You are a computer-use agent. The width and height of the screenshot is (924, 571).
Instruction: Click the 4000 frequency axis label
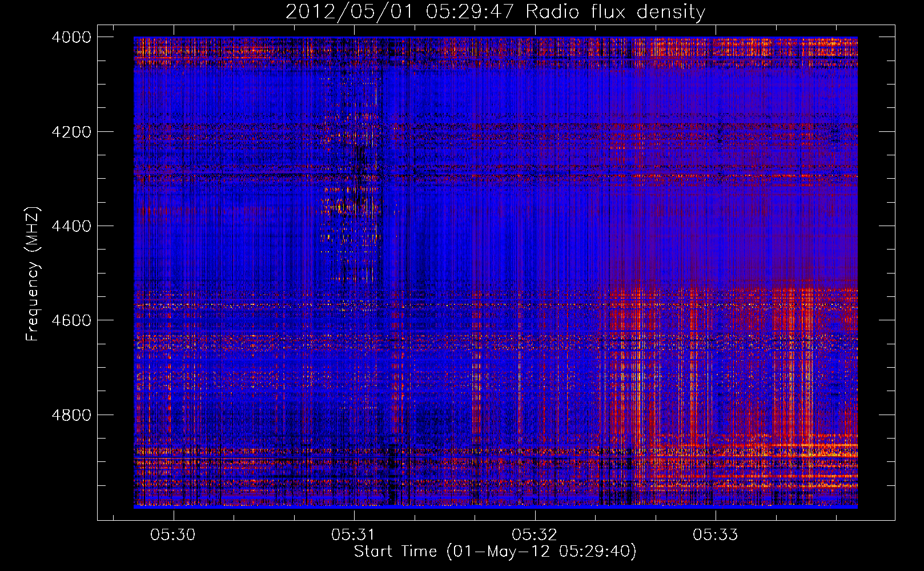(x=71, y=37)
